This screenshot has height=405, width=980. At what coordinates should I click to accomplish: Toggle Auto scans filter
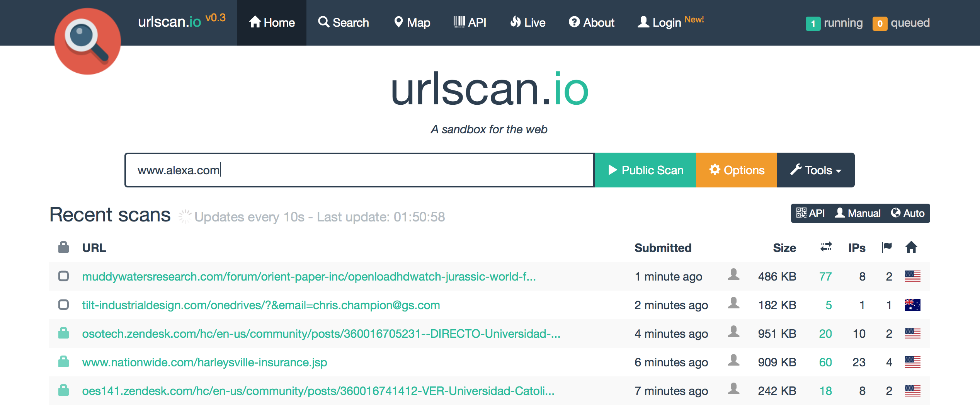click(x=908, y=213)
